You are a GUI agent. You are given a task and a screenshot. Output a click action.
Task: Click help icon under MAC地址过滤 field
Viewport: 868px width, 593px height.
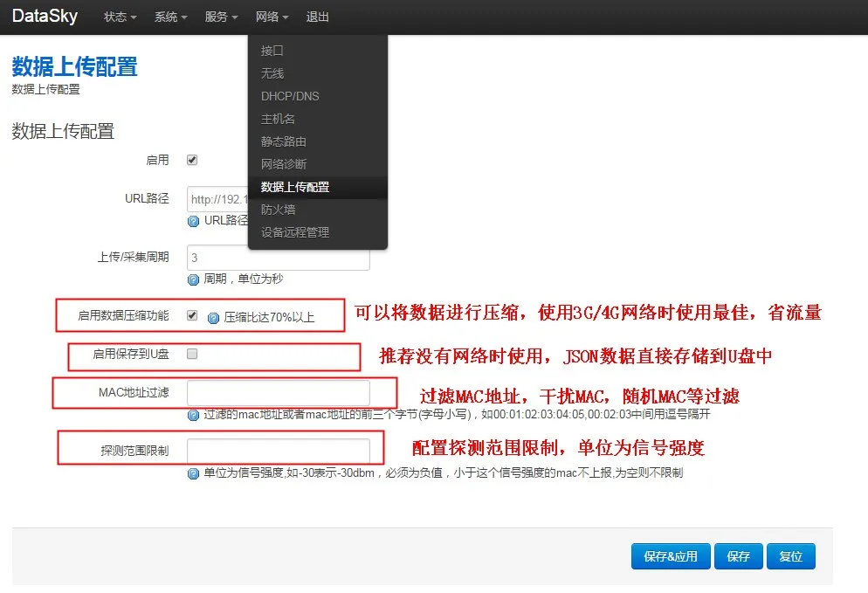pyautogui.click(x=194, y=415)
